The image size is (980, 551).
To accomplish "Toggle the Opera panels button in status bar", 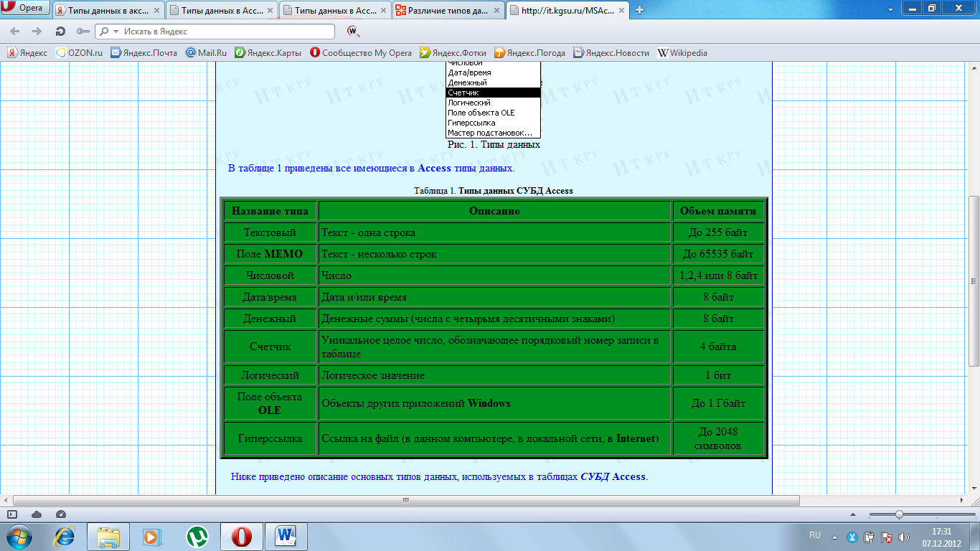I will click(12, 514).
